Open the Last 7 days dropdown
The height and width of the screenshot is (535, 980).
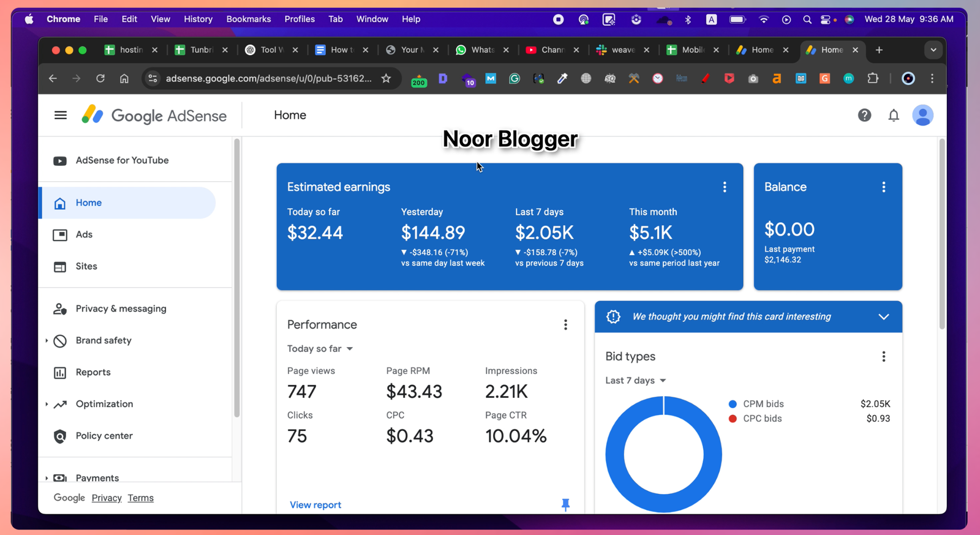click(x=635, y=380)
